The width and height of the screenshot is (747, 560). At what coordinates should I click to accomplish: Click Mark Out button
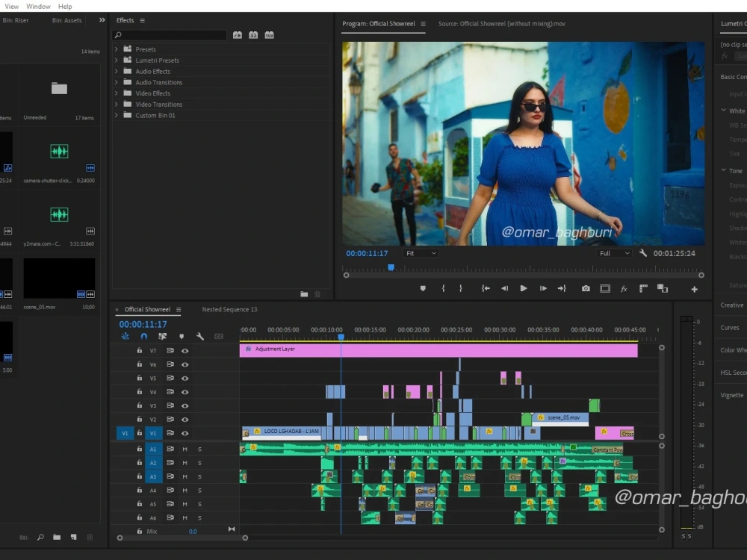461,288
